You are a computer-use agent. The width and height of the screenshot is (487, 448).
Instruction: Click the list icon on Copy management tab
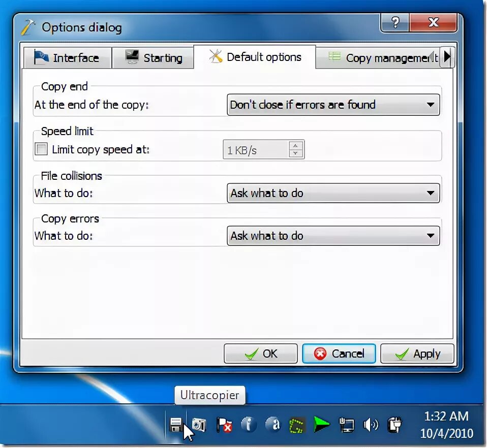point(334,56)
